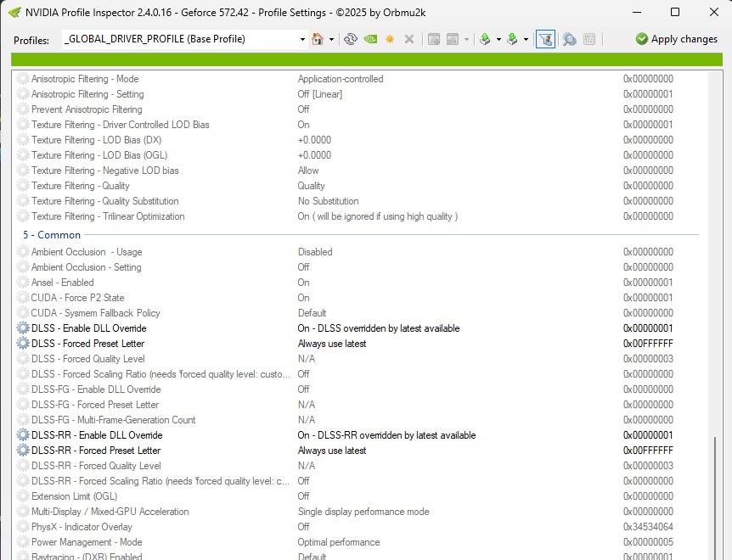Click gear icon beside CUDA - Force P2 State
This screenshot has width=732, height=560.
coord(23,298)
